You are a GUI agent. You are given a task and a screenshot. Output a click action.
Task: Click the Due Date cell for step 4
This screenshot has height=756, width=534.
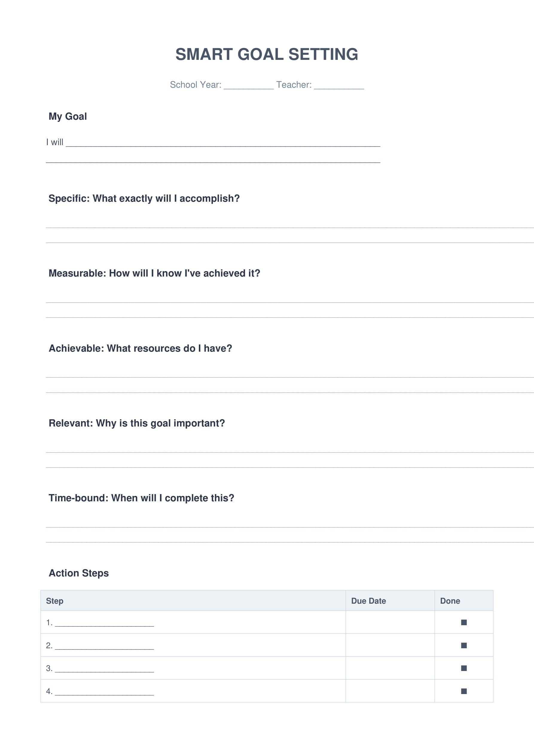390,691
